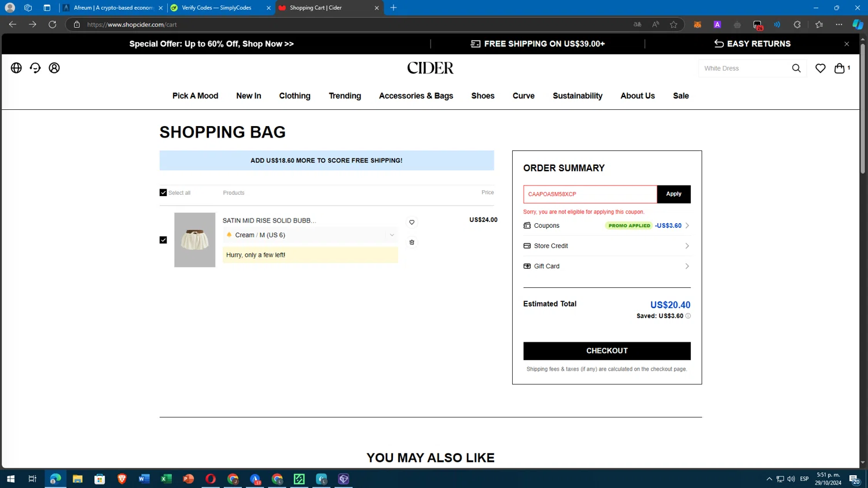Click the browser refresh button
The width and height of the screenshot is (868, 488).
52,24
